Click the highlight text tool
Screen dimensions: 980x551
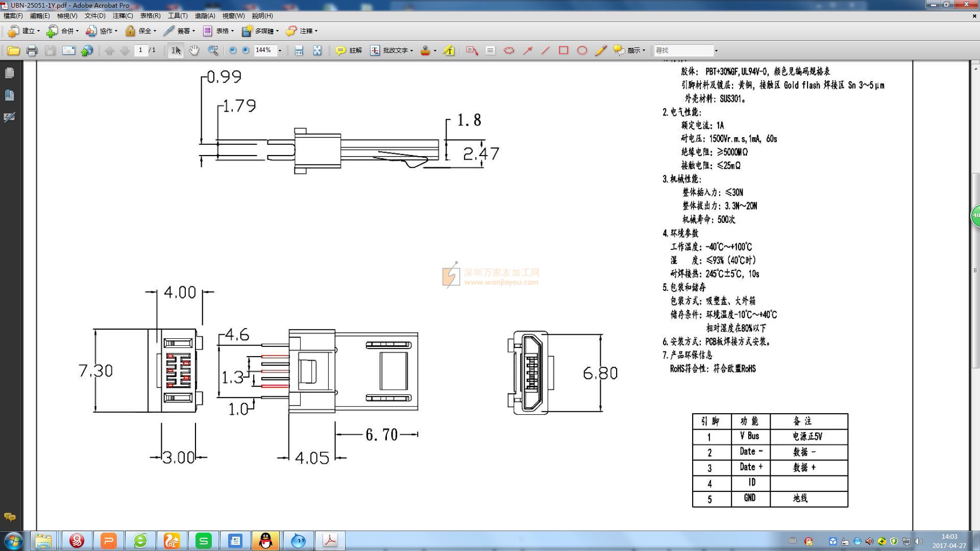click(x=449, y=50)
